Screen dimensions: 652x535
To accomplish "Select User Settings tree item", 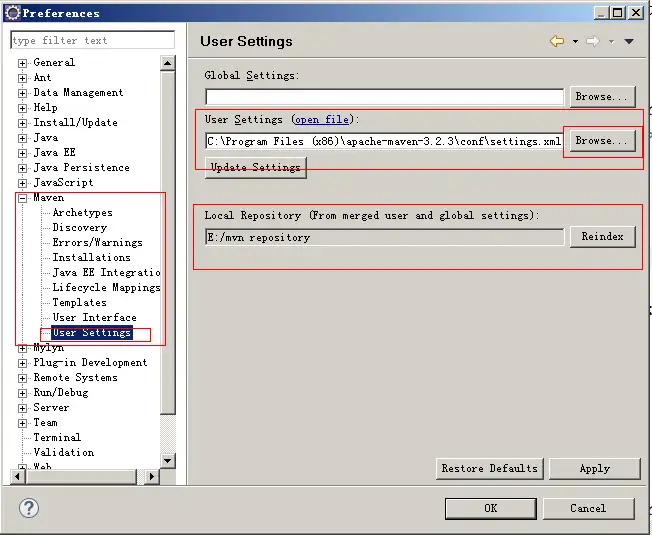I will click(x=92, y=333).
